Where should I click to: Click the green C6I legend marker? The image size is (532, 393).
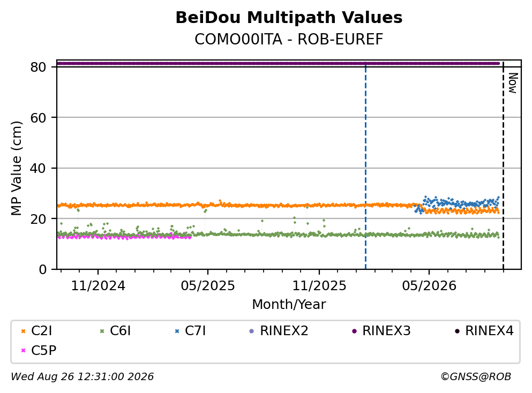102,331
